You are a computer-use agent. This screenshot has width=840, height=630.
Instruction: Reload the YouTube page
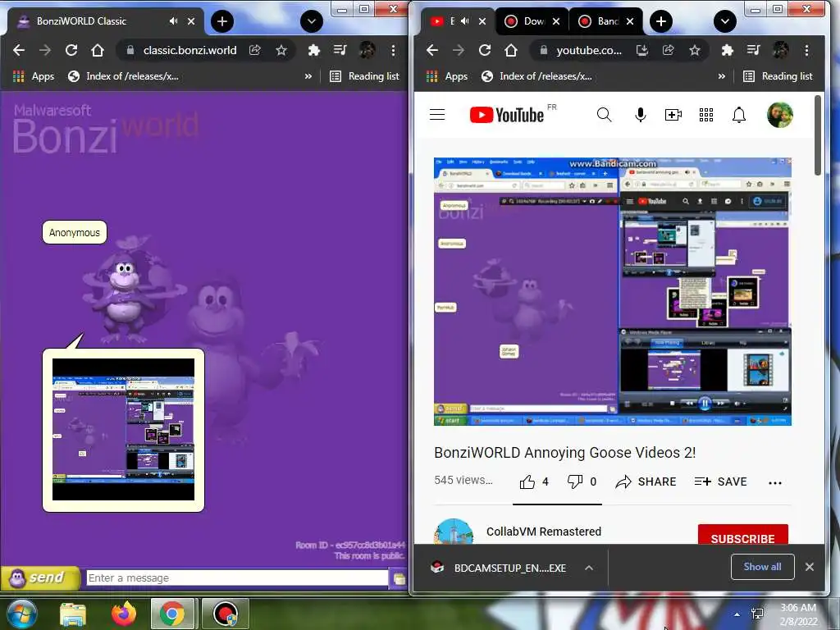click(x=485, y=50)
